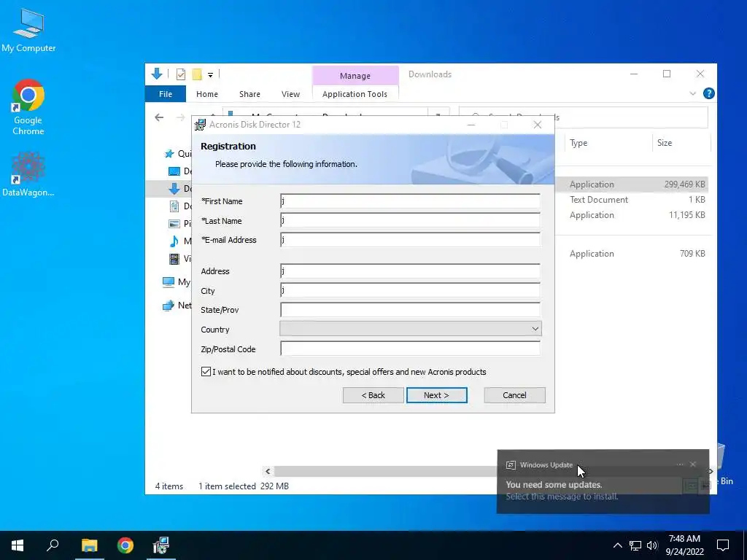Screen dimensions: 747x560
Task: Switch to Acronis installer taskbar icon
Action: click(x=161, y=545)
